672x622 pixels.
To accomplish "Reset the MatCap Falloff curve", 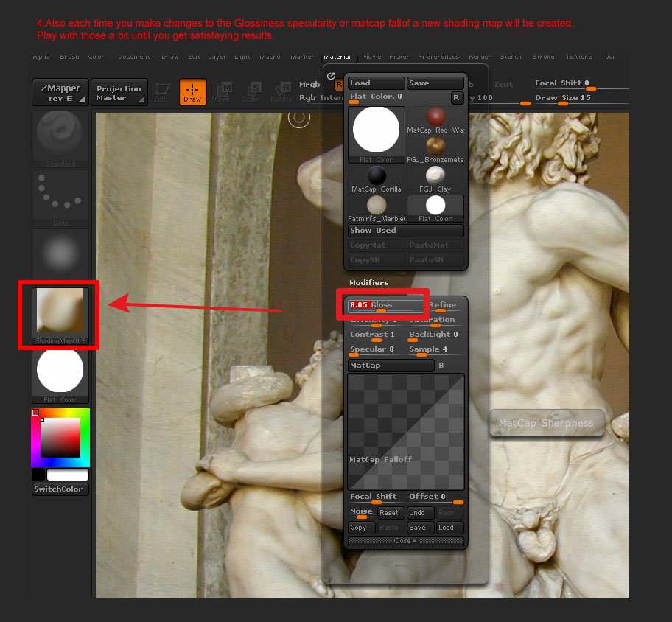I will tap(391, 513).
